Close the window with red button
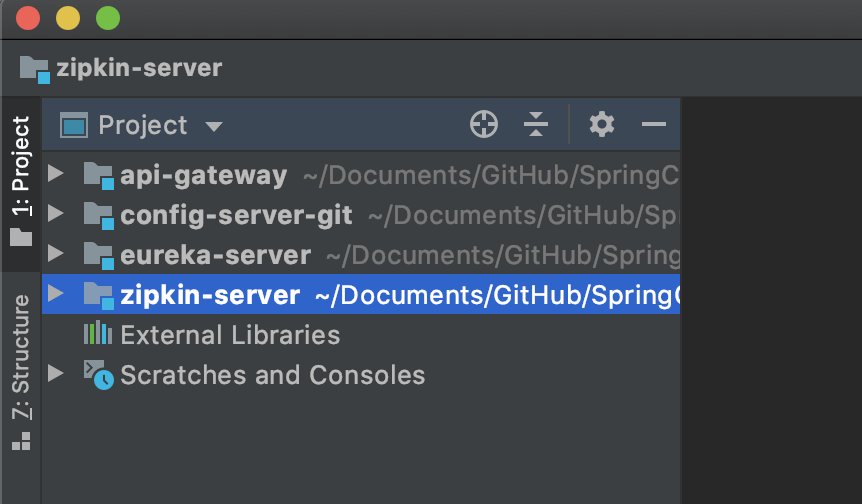Viewport: 862px width, 504px height. [x=28, y=18]
